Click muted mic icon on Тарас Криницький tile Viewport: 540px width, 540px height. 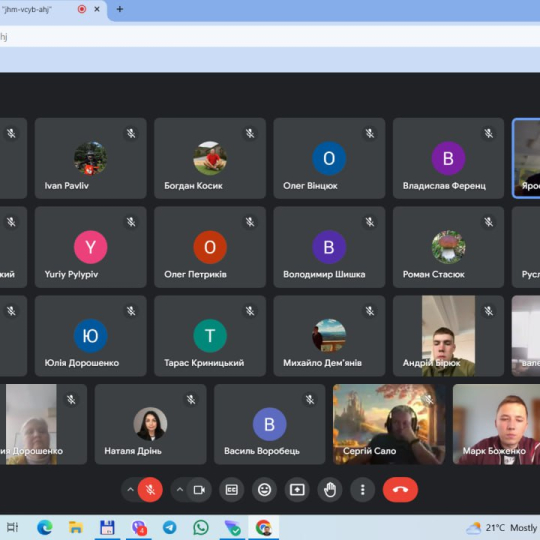pyautogui.click(x=250, y=311)
